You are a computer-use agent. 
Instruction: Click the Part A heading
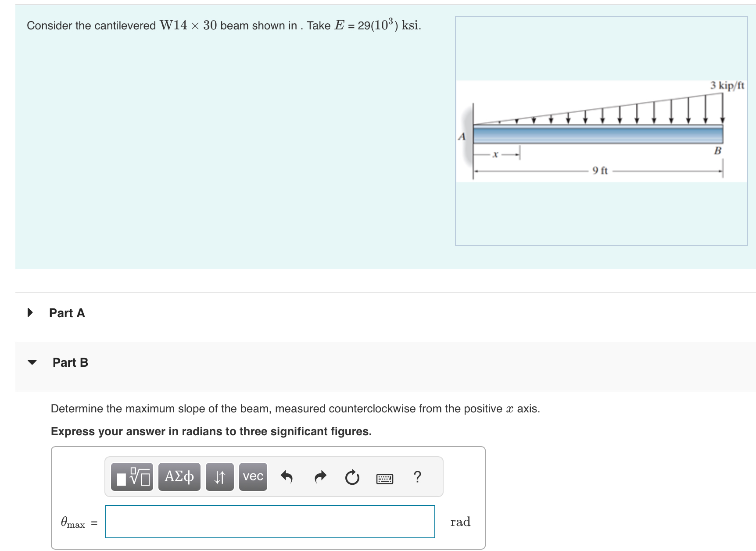point(67,312)
